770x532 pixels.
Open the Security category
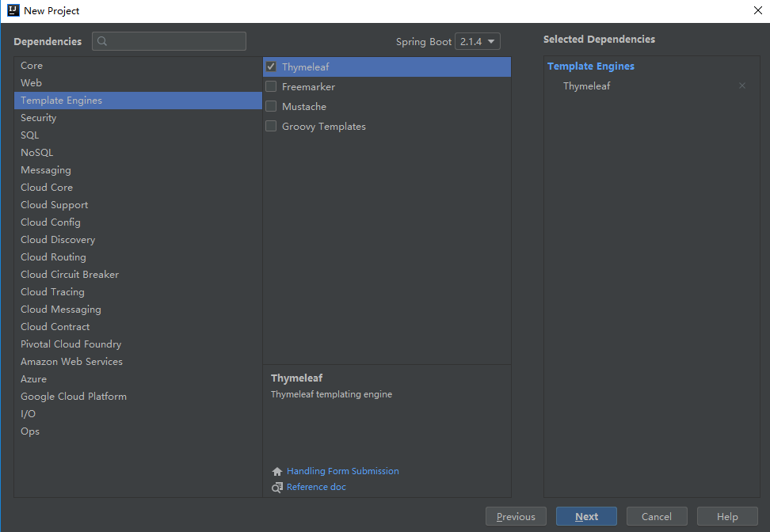pos(138,118)
